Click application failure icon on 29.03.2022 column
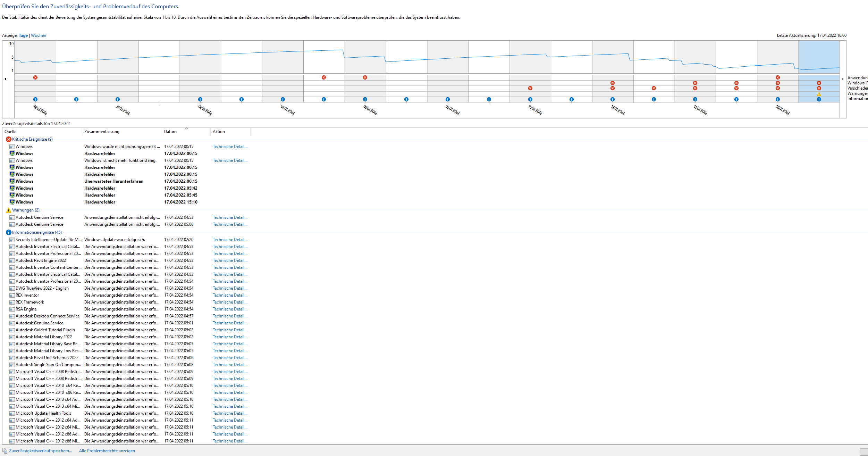Image resolution: width=868 pixels, height=456 pixels. tap(35, 77)
